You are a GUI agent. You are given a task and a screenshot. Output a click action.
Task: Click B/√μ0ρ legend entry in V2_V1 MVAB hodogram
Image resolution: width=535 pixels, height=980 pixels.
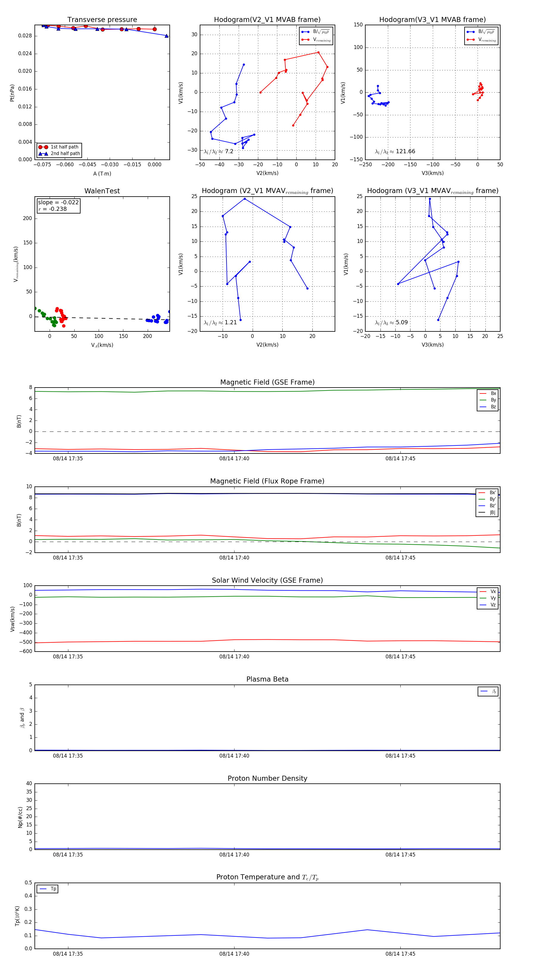click(x=316, y=32)
